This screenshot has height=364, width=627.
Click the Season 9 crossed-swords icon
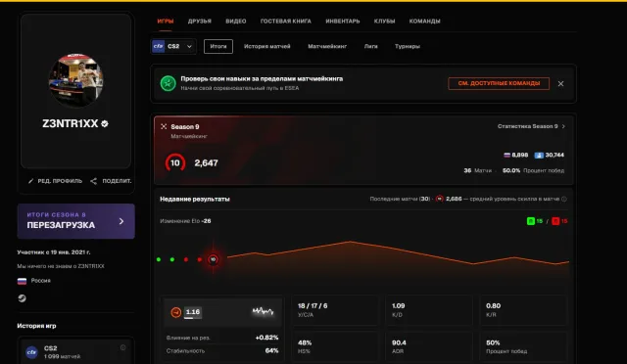point(164,126)
